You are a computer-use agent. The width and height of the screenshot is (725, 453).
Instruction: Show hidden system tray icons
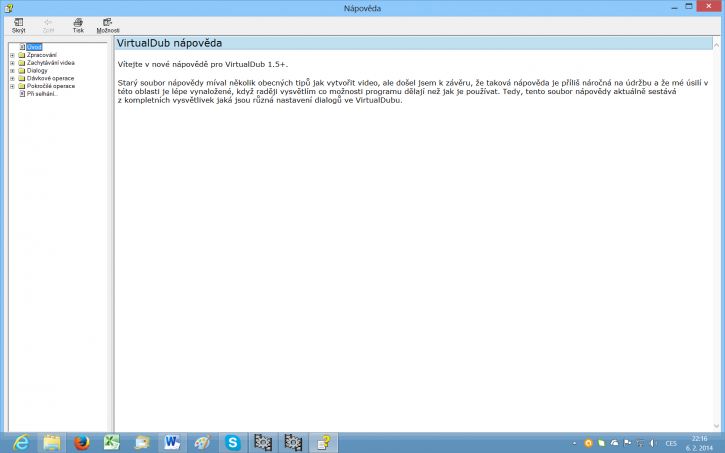pos(574,443)
